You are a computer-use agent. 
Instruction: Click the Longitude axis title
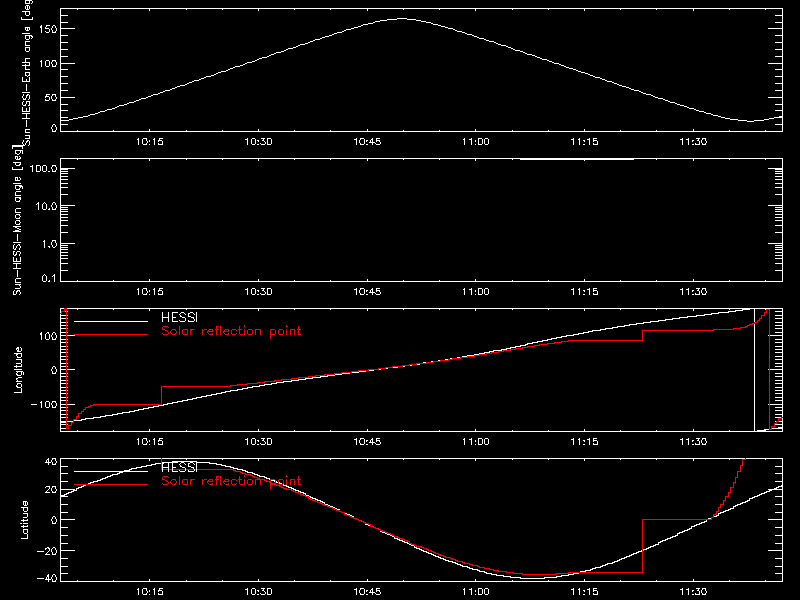point(18,370)
